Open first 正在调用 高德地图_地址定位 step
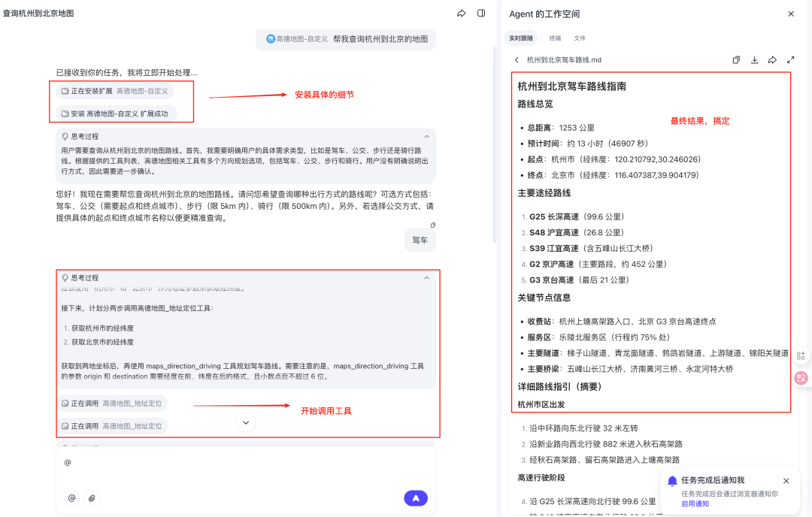812x517 pixels. click(112, 403)
